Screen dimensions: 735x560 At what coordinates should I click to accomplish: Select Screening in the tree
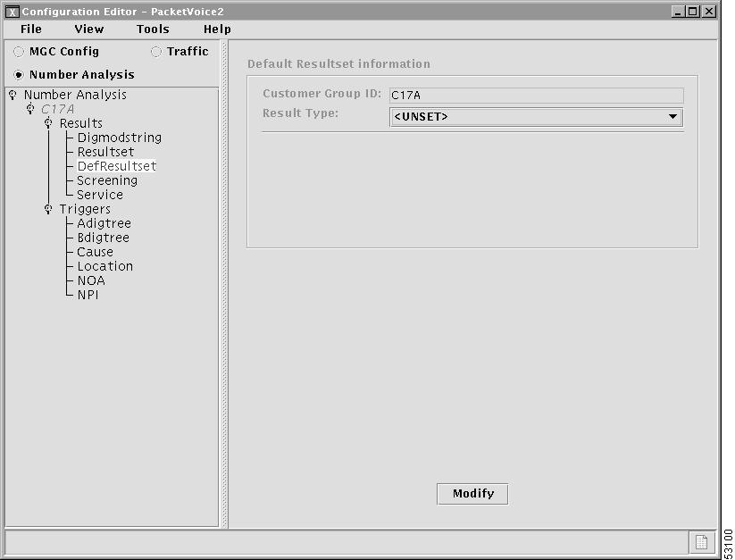point(107,180)
